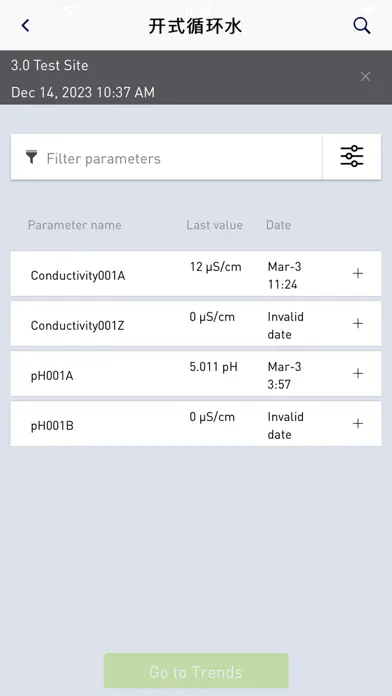Select the Conductivity001A parameter row

click(x=196, y=274)
